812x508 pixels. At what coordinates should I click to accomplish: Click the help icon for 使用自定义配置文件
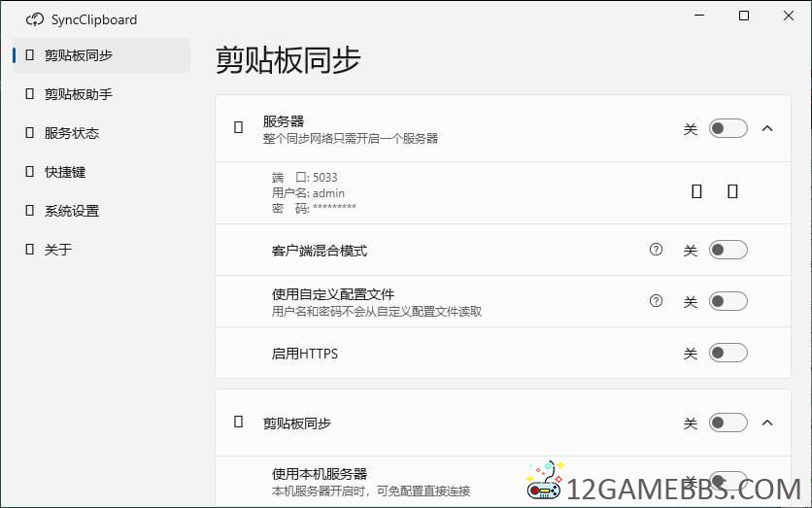click(656, 301)
